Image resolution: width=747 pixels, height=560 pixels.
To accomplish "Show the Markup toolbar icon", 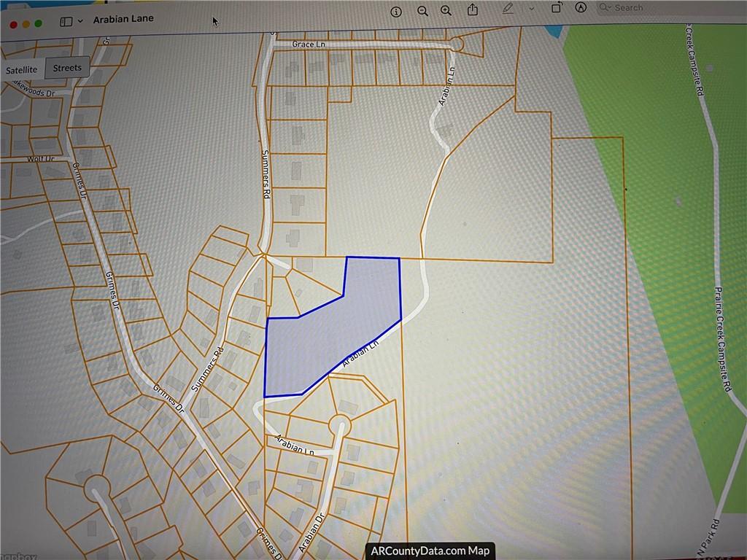I will 581,7.
